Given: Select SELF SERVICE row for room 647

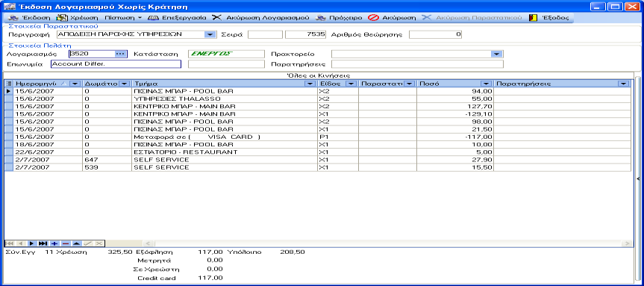Looking at the screenshot, I should 317,160.
